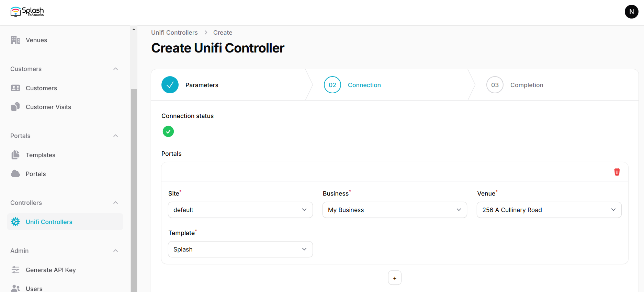Click the Templates documents icon
This screenshot has height=292, width=644.
(x=15, y=155)
